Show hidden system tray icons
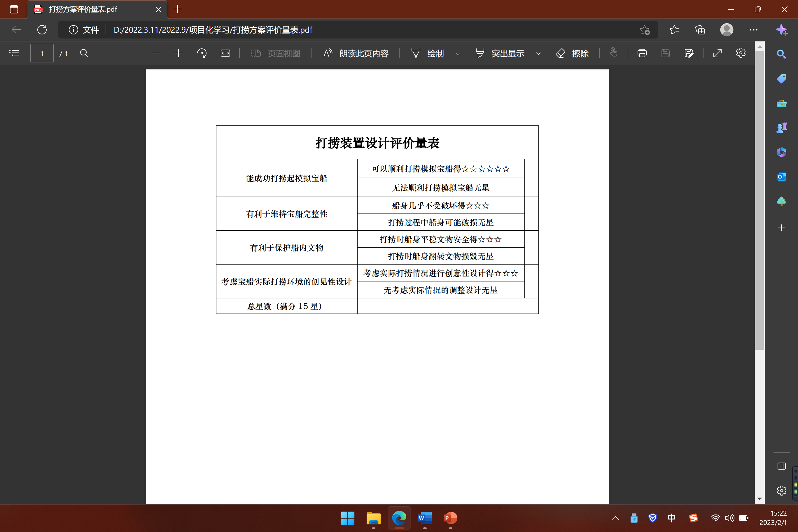The image size is (798, 532). [x=615, y=518]
